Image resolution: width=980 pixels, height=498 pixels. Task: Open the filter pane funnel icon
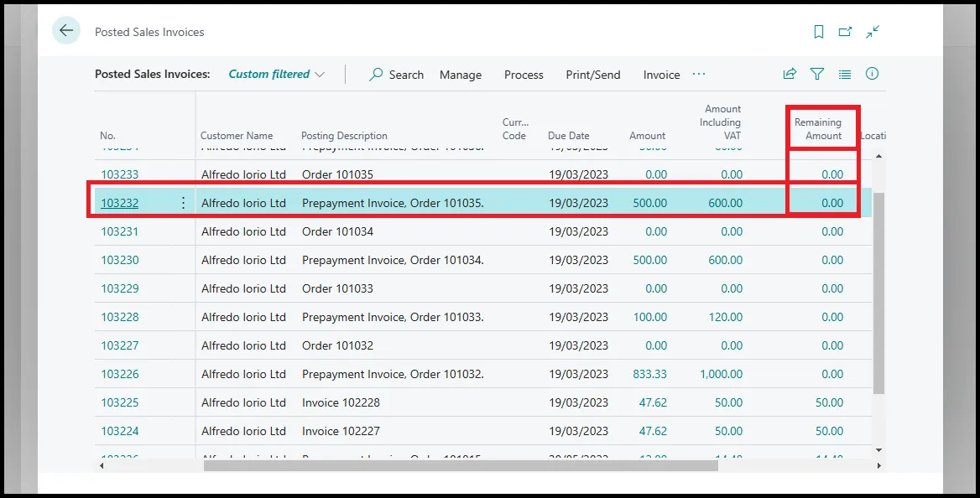point(817,74)
